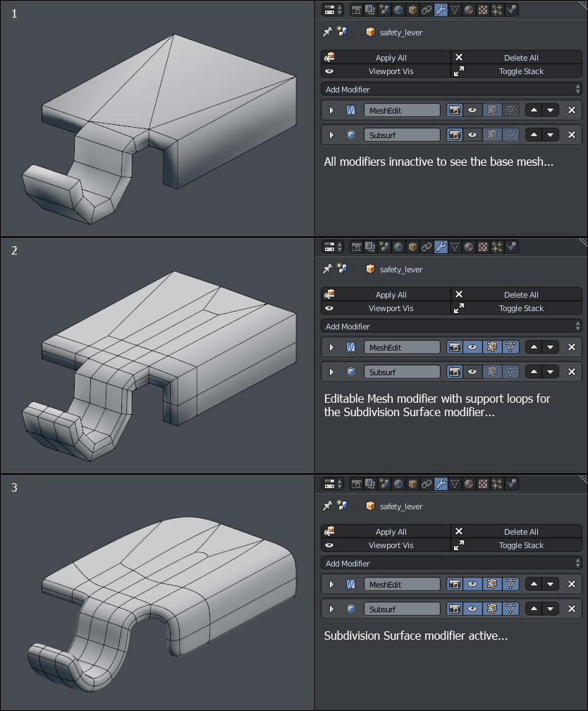Open the Material sphere tab in top panel
This screenshot has height=711, width=588.
[x=469, y=10]
